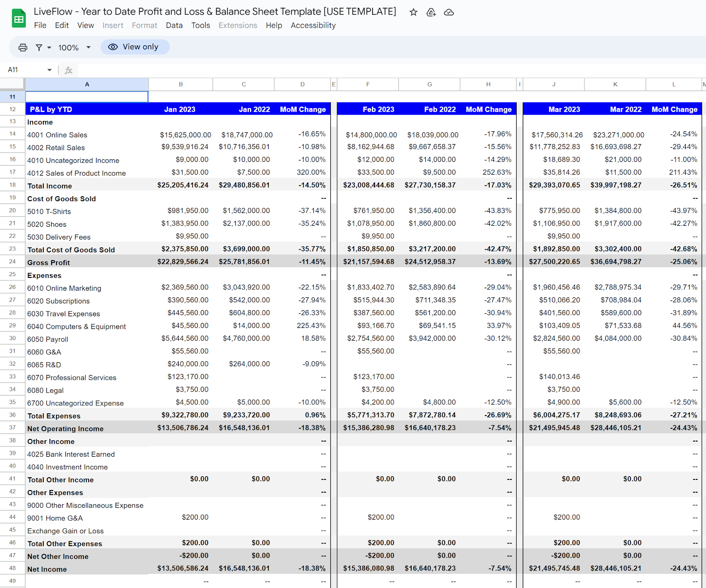Click the eye icon inside the View only badge
This screenshot has height=588, width=706.
pos(113,47)
